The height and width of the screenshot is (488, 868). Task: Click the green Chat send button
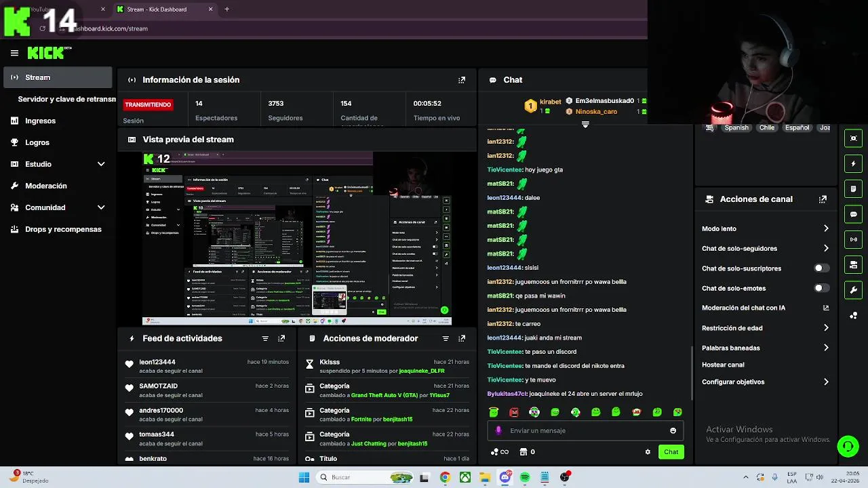[671, 452]
